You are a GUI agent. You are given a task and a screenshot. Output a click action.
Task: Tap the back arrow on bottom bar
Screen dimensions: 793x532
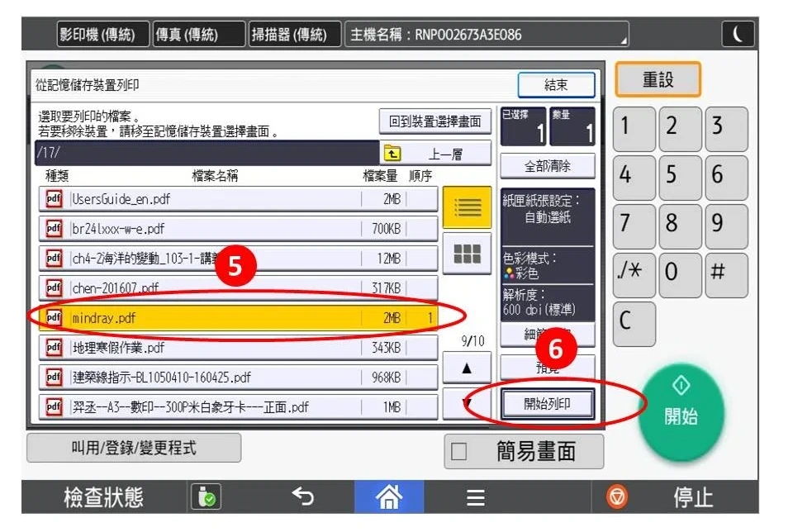point(304,497)
